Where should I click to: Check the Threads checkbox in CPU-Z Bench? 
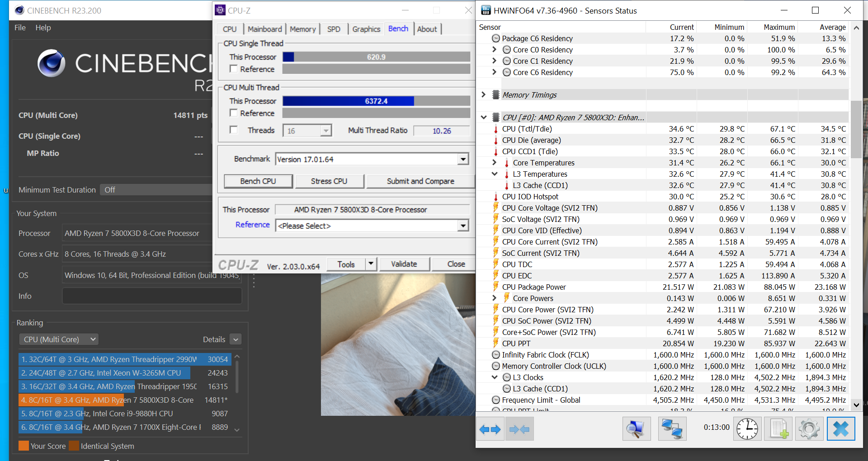point(233,130)
